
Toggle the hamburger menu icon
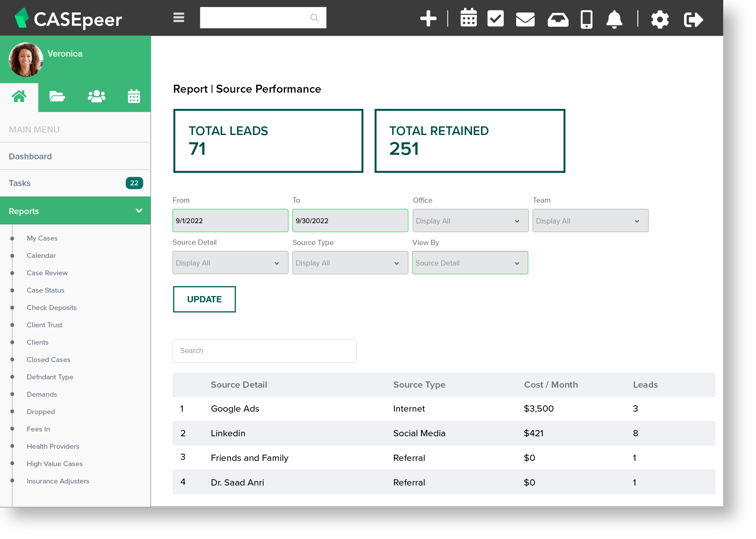179,17
